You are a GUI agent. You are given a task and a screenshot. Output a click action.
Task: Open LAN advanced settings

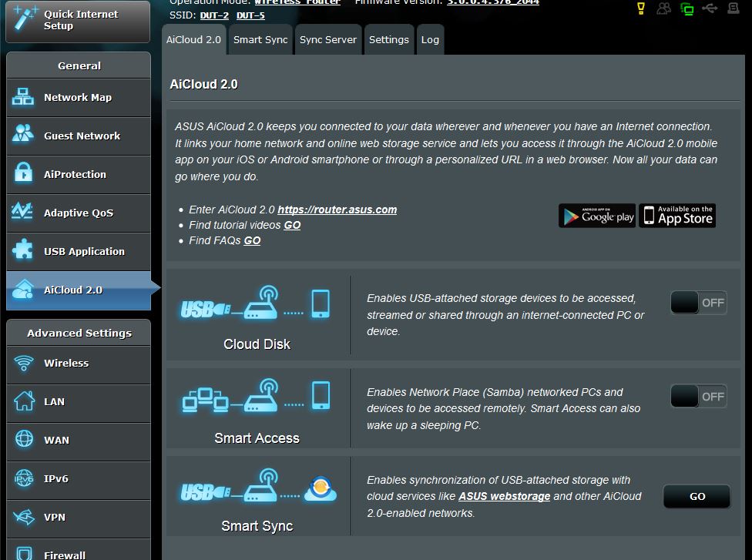[x=79, y=402]
